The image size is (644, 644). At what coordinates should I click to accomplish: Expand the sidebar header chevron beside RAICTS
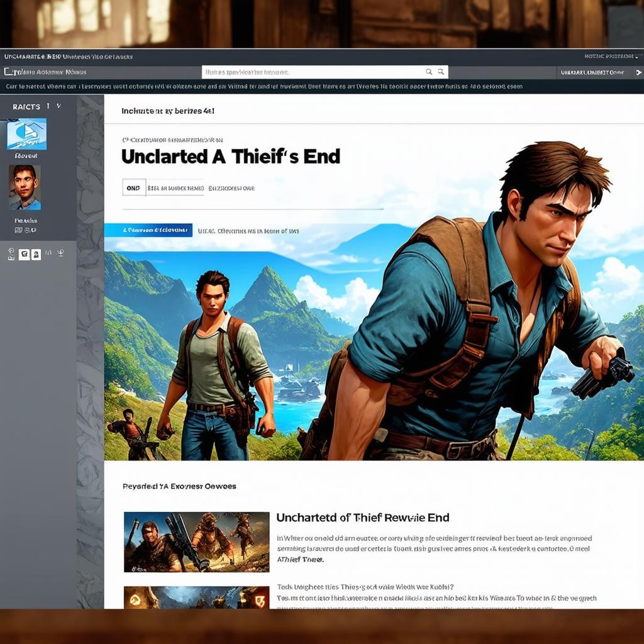tap(58, 106)
